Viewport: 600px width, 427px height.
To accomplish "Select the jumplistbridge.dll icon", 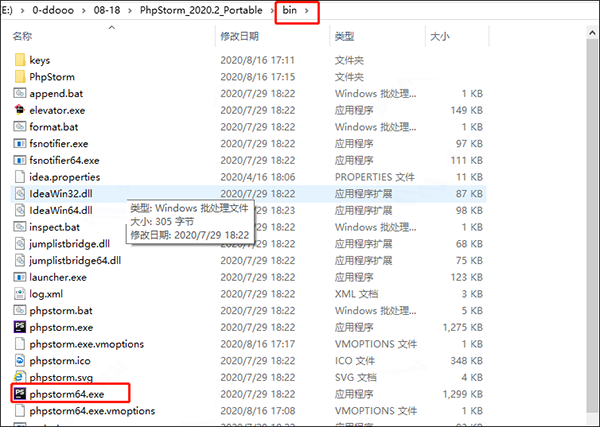I will pyautogui.click(x=20, y=243).
